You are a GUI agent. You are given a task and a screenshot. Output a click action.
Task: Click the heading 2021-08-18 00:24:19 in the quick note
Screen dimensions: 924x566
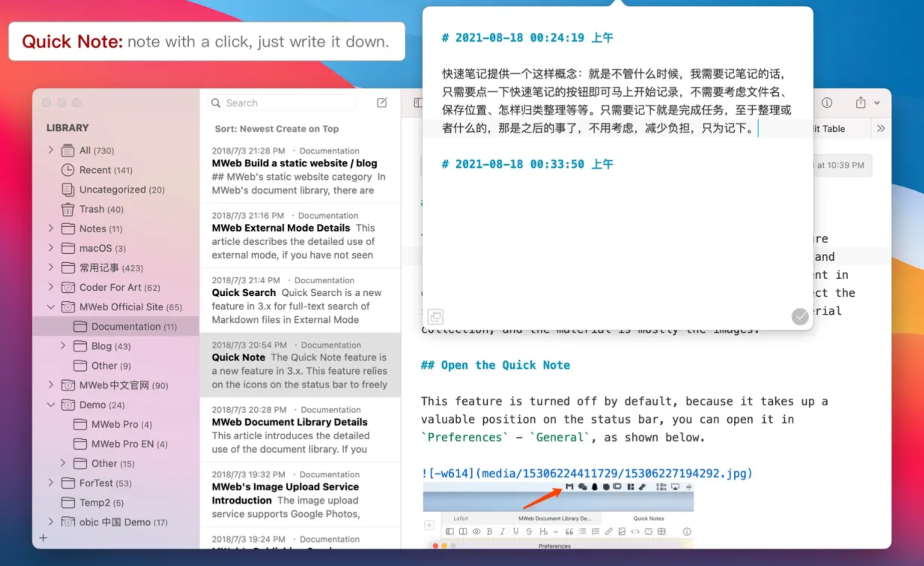527,37
